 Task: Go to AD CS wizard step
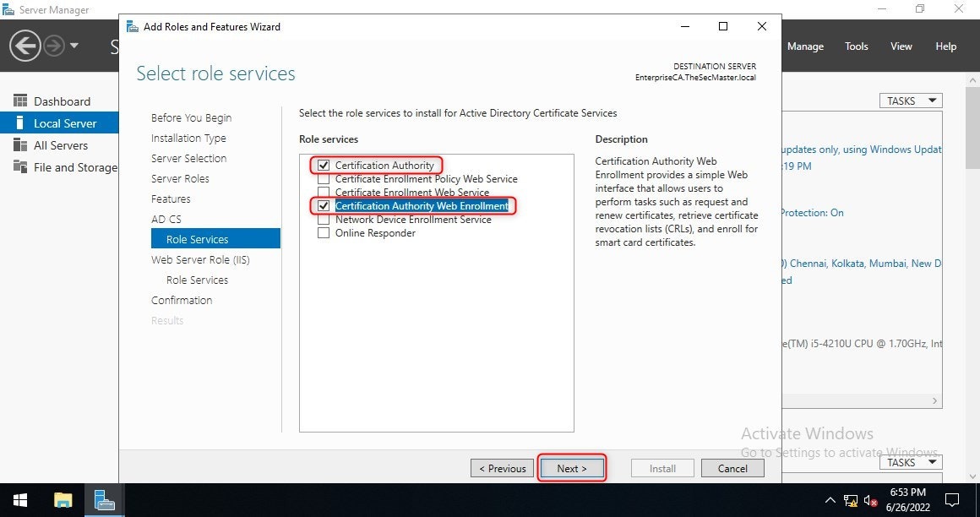point(166,219)
